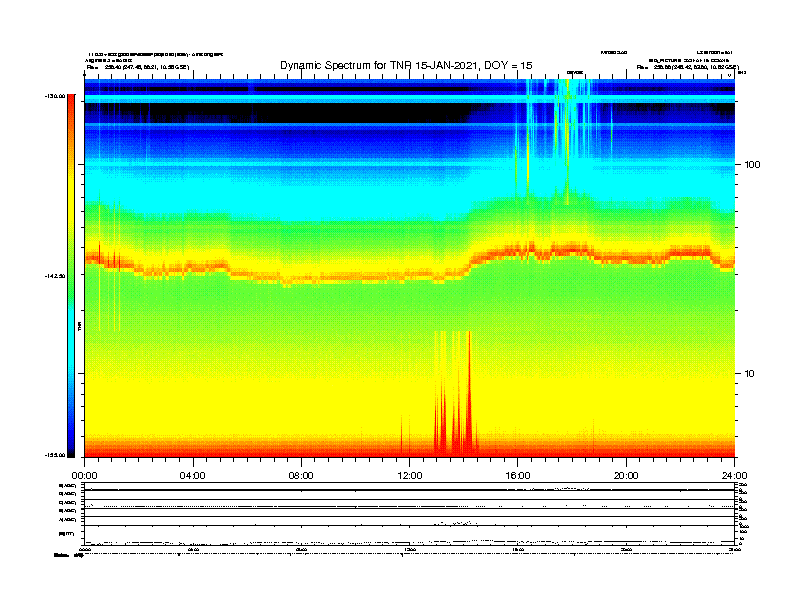Click the '12:00' time axis label

tap(410, 476)
